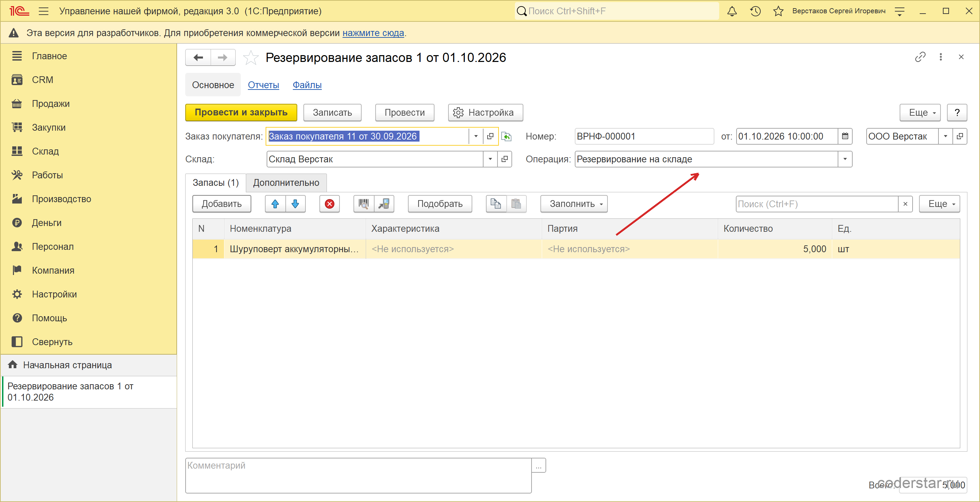The image size is (980, 502).
Task: Click Подобрать button
Action: point(440,204)
